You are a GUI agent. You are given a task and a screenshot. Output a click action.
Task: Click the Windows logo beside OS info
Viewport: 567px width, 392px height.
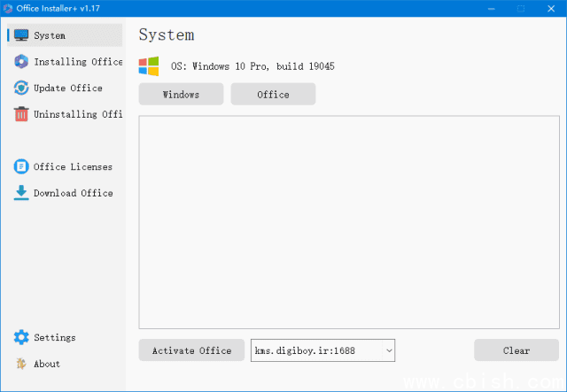(149, 66)
